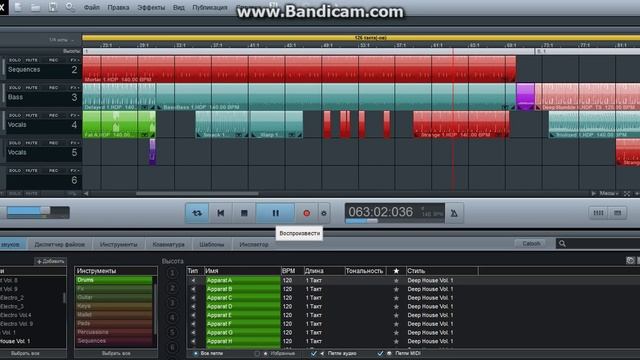The image size is (640, 360).
Task: Mute the Vocals track 5
Action: pyautogui.click(x=31, y=143)
